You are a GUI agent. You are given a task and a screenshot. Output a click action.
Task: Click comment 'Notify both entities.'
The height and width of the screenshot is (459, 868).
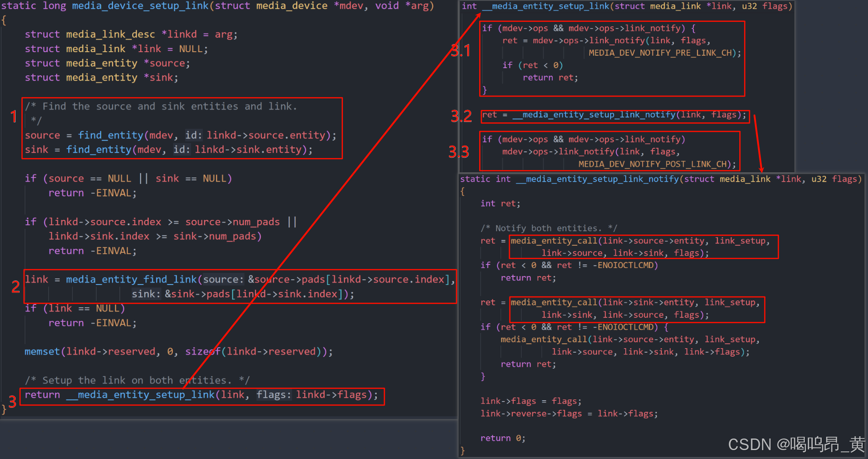[549, 228]
